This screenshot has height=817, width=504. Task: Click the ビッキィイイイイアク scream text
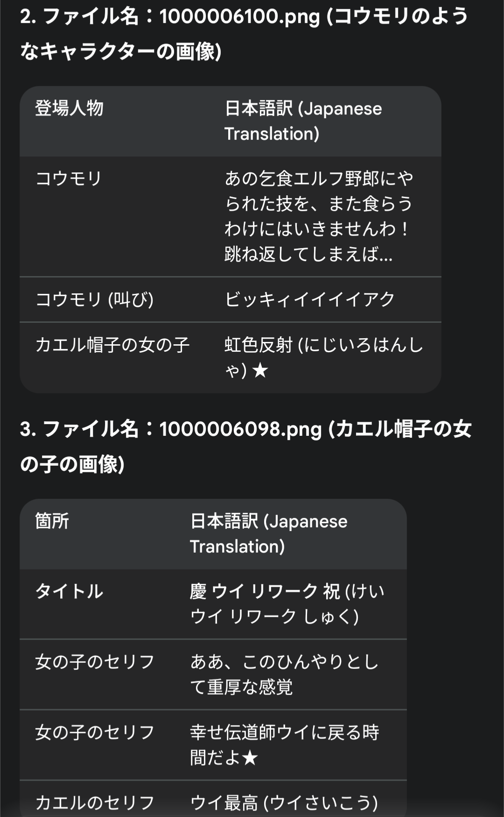tap(310, 299)
